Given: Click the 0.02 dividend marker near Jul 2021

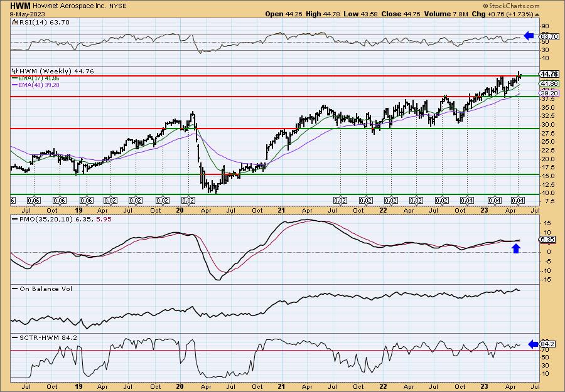Looking at the screenshot, I should click(340, 201).
